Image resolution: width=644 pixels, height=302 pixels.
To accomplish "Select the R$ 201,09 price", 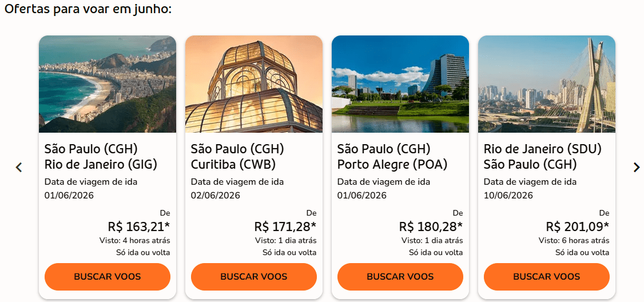I will tap(577, 227).
